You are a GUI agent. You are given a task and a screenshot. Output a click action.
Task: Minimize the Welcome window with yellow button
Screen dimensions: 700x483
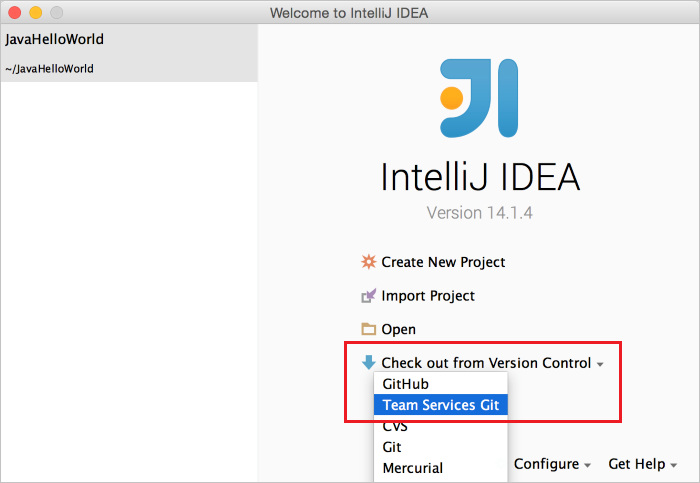pyautogui.click(x=35, y=13)
